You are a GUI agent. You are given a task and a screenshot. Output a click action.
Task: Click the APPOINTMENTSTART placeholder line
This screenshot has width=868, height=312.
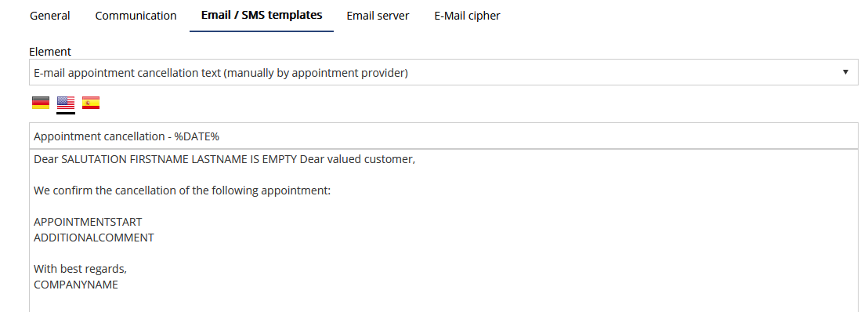88,222
